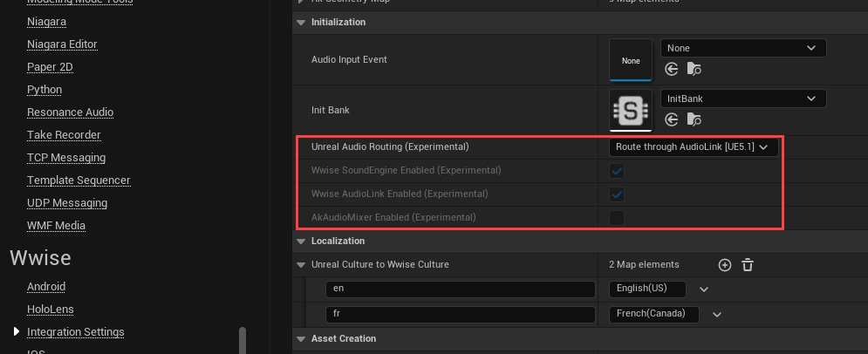Image resolution: width=868 pixels, height=354 pixels.
Task: Use selected asset for Audio Input Event
Action: click(672, 69)
